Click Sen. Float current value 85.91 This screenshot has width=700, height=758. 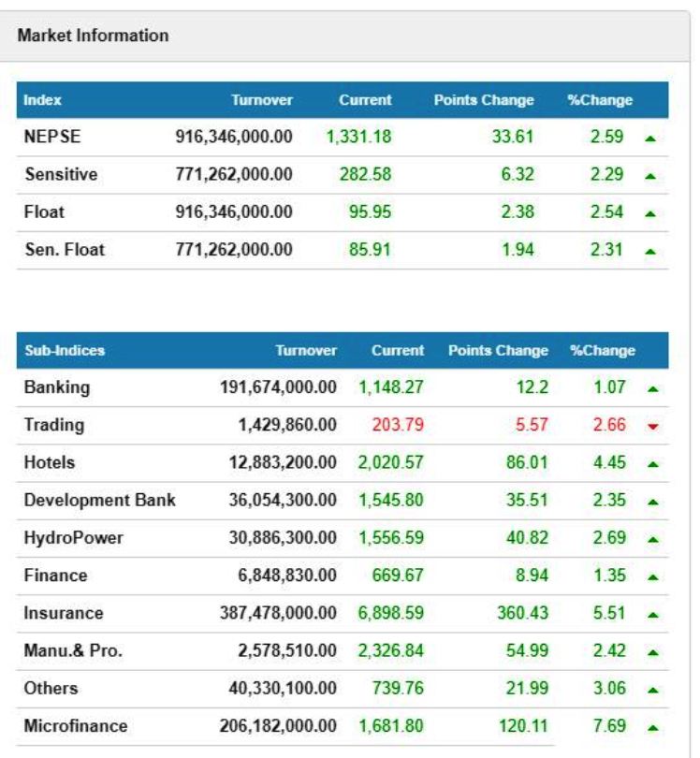point(370,250)
